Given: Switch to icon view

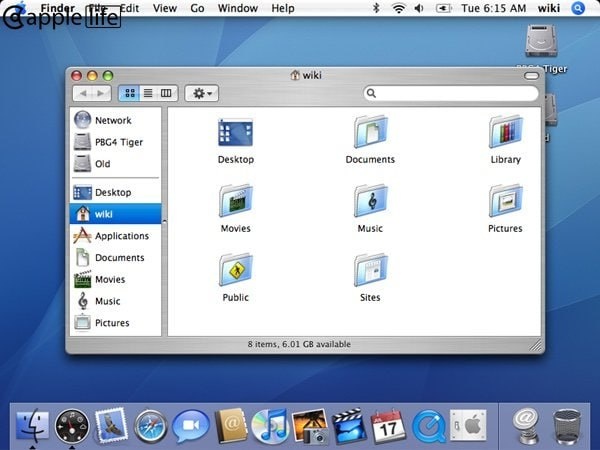Looking at the screenshot, I should pyautogui.click(x=129, y=93).
